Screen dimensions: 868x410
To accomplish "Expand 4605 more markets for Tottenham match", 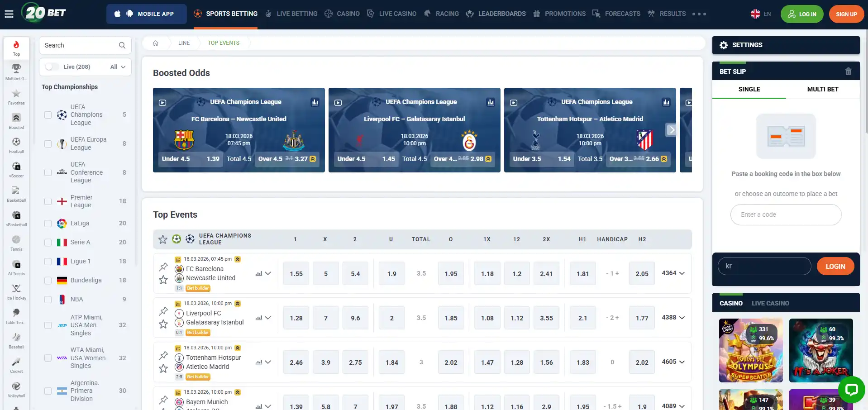I will point(673,362).
